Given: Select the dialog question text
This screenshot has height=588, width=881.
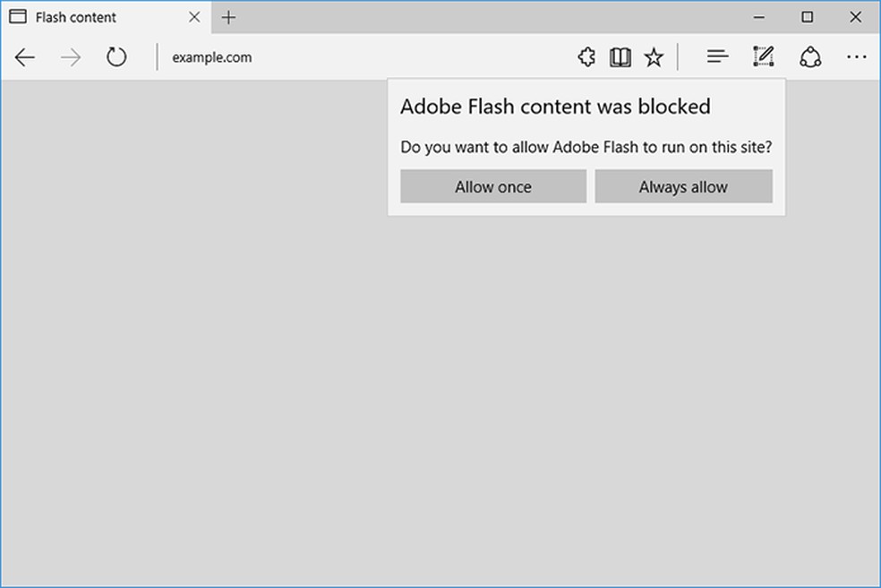Looking at the screenshot, I should 586,147.
